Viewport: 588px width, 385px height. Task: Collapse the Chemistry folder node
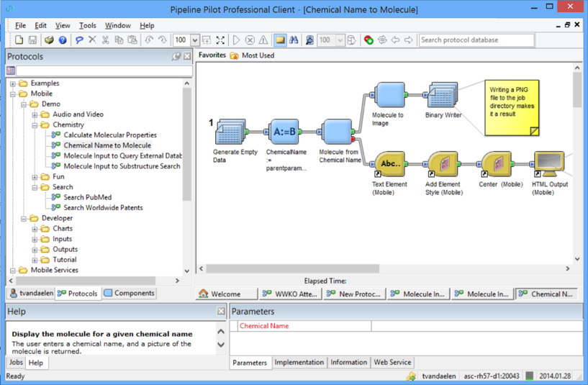pos(35,125)
